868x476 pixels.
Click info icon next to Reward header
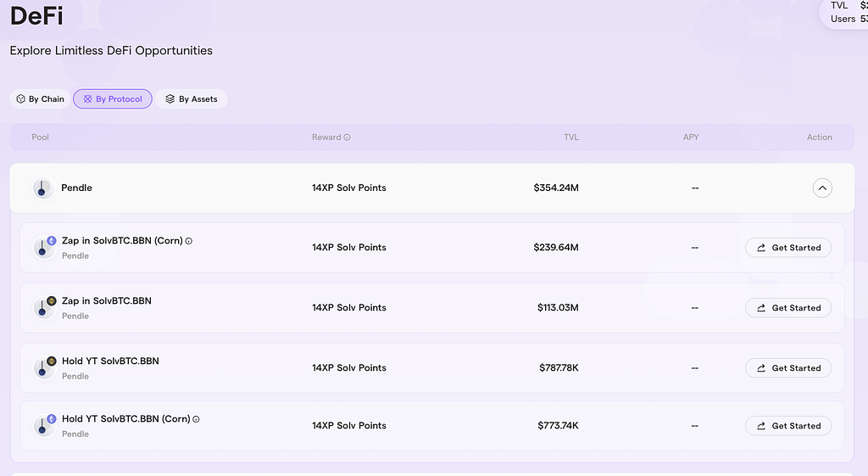(348, 137)
